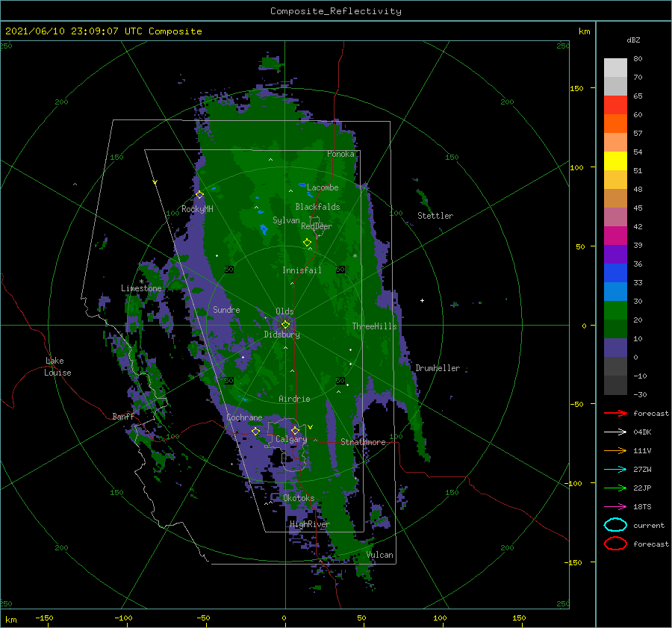Viewport: 672px width, 628px height.
Task: Click yellow station marker below Cochrane
Action: click(x=255, y=431)
